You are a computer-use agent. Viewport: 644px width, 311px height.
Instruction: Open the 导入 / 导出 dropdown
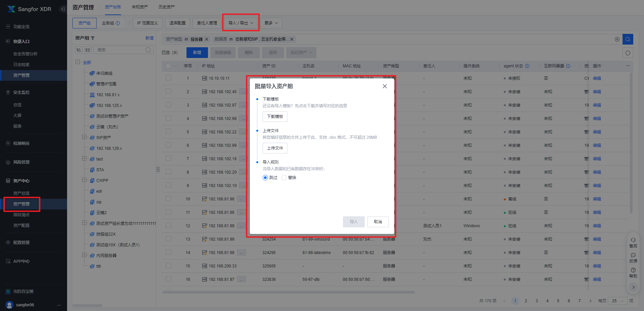coord(241,23)
